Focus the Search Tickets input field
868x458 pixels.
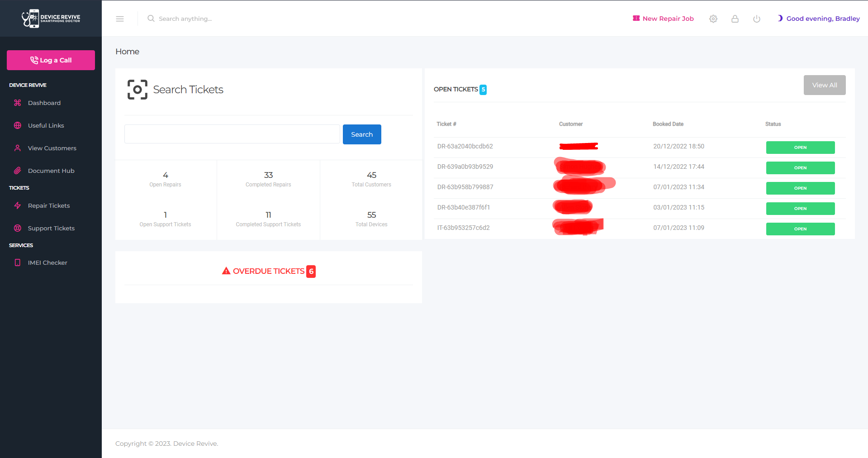pos(232,134)
